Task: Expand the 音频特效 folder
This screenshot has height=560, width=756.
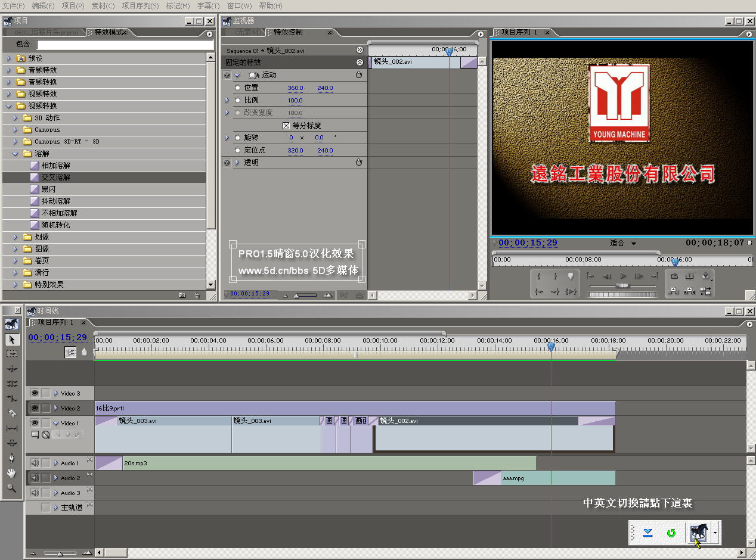Action: (x=8, y=70)
